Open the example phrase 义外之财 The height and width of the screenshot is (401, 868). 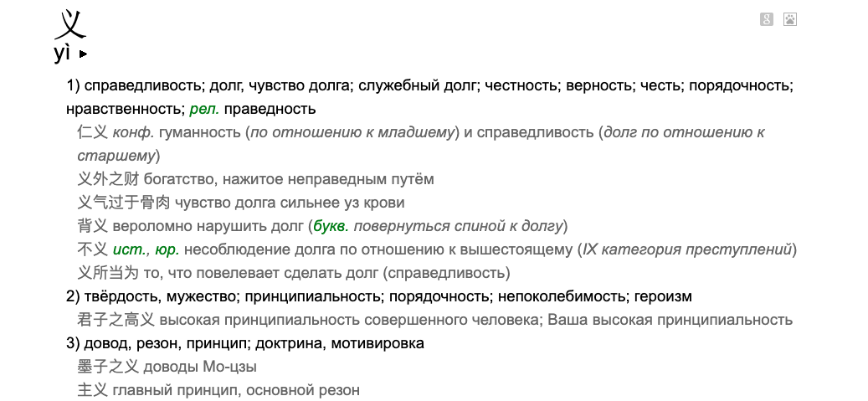tap(108, 179)
